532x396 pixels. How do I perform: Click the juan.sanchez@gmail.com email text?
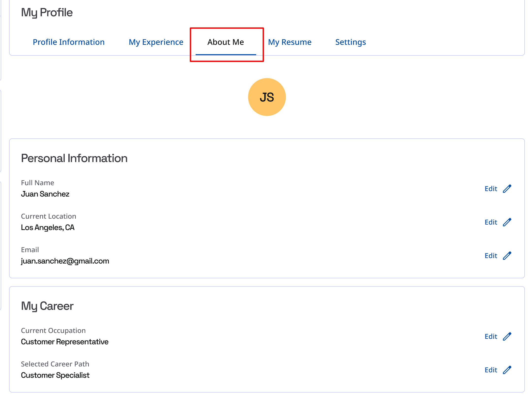coord(65,261)
